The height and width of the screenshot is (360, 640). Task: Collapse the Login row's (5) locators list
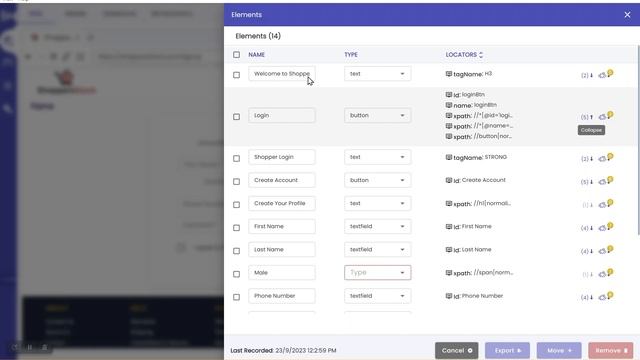pos(587,117)
